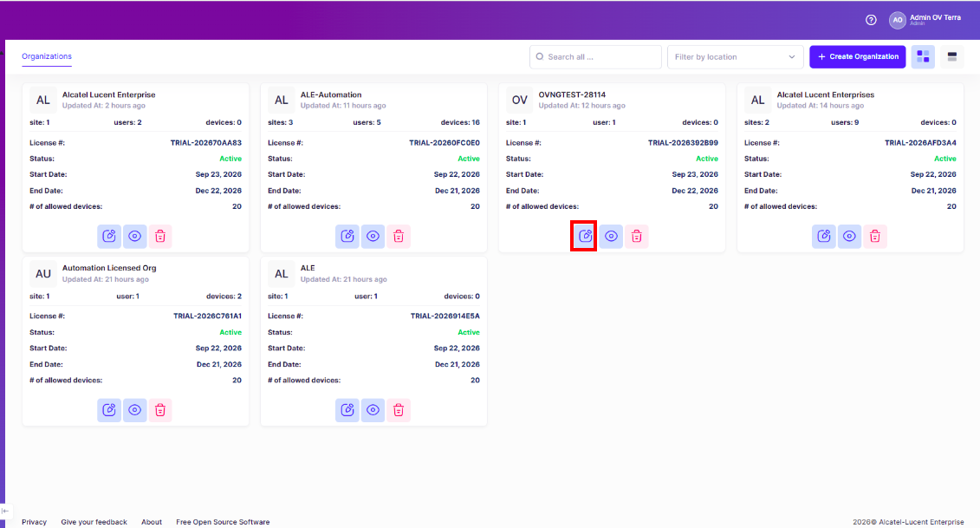
Task: Click license number TRIAL-2026C761A1
Action: click(207, 316)
